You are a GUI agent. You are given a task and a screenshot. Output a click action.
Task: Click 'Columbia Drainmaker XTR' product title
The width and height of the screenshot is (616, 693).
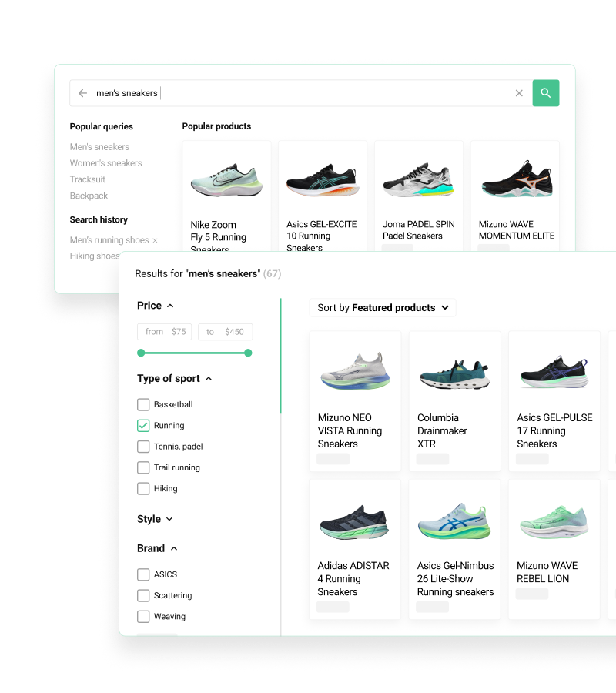coord(442,431)
